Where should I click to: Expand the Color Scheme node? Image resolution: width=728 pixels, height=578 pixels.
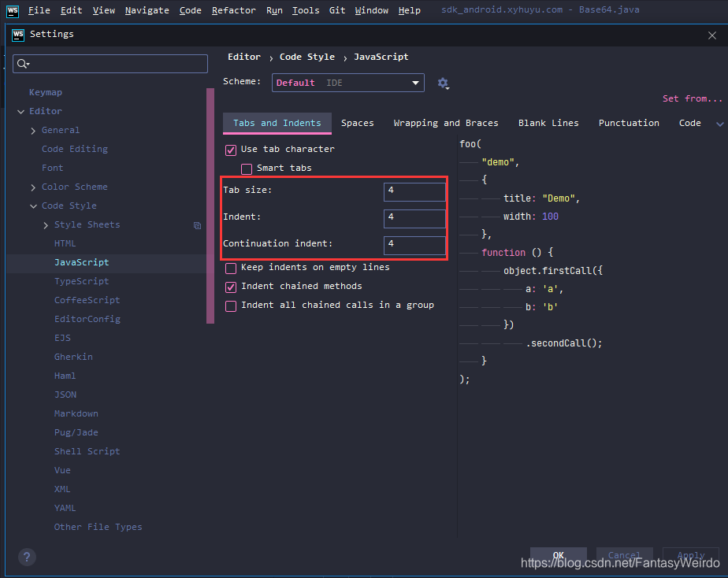[33, 187]
